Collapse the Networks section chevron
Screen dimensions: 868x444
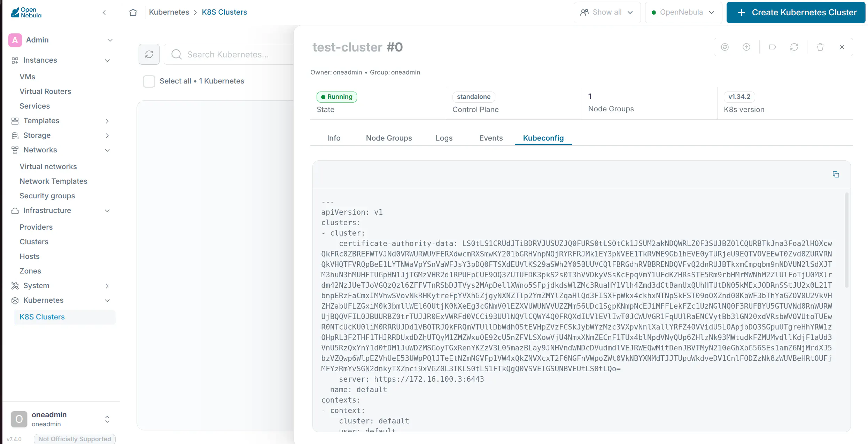pos(107,150)
